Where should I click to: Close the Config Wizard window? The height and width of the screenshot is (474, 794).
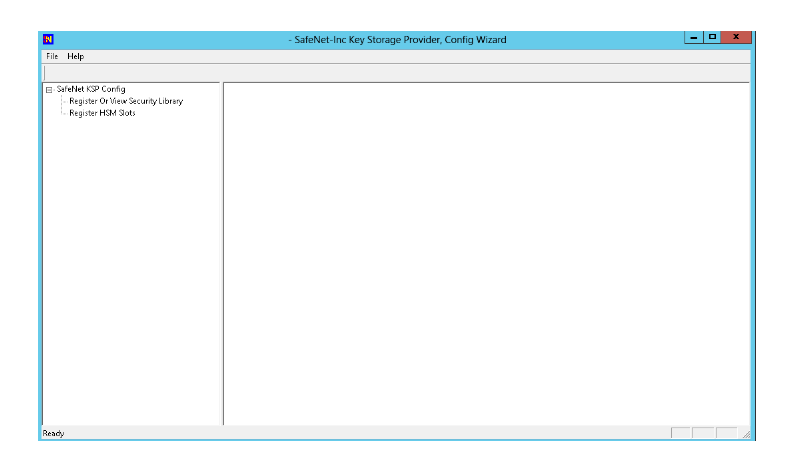tap(736, 37)
